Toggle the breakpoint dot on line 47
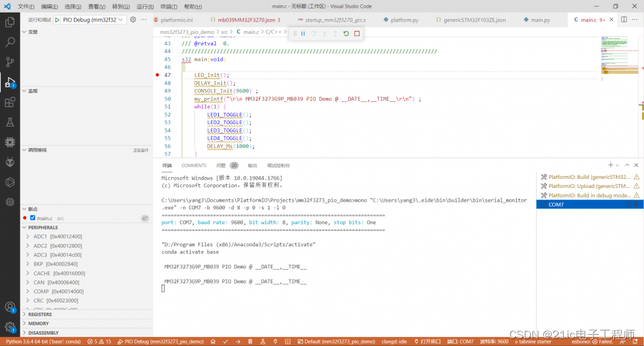The height and width of the screenshot is (346, 644). (157, 75)
